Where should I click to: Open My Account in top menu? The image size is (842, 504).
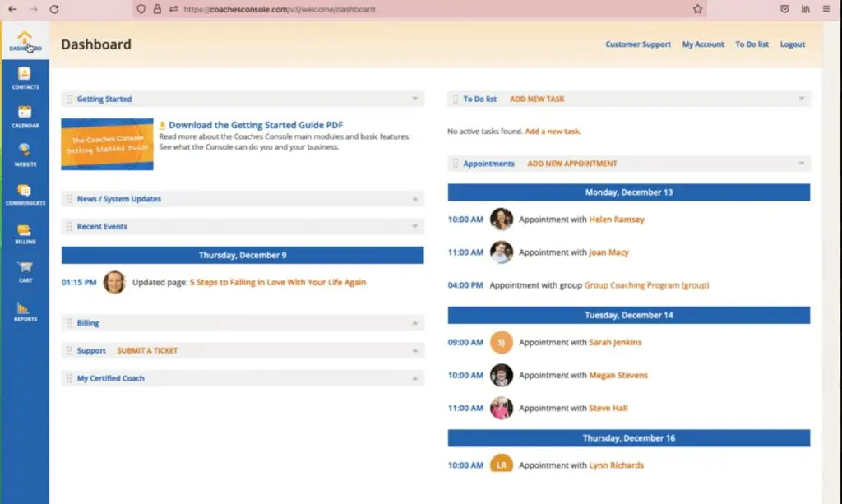(x=703, y=44)
